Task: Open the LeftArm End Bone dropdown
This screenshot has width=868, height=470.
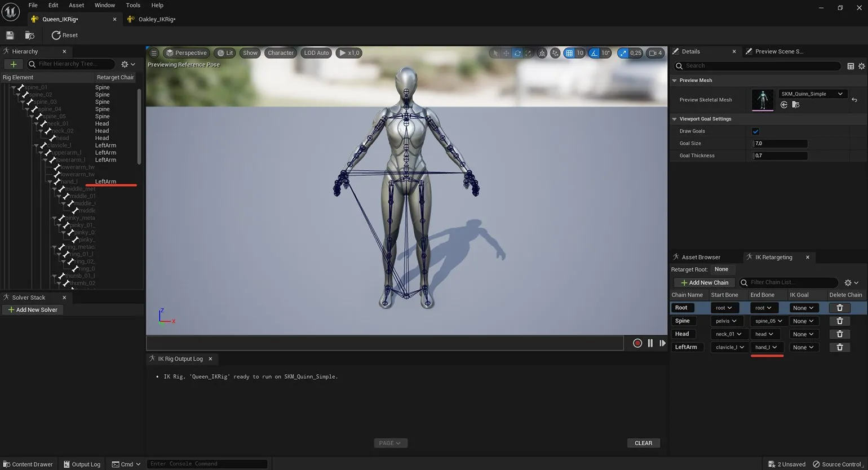Action: [766, 347]
